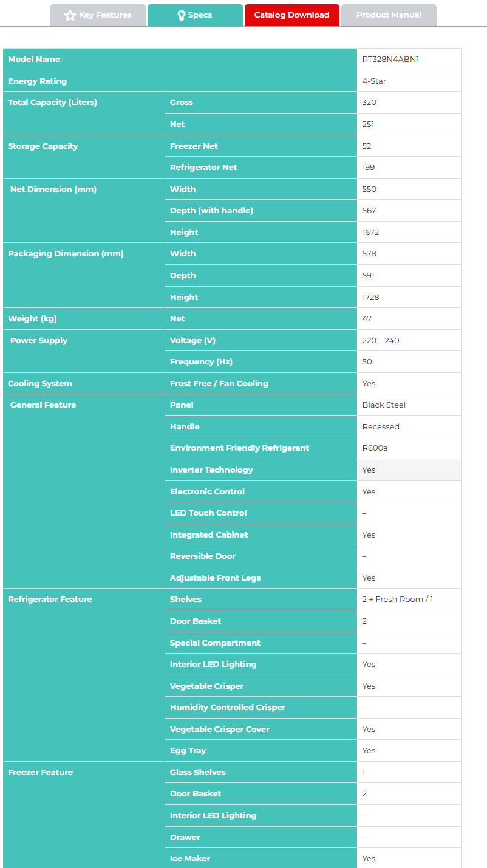Select net weight value 47
Viewport: 487px width, 868px height.
click(367, 319)
